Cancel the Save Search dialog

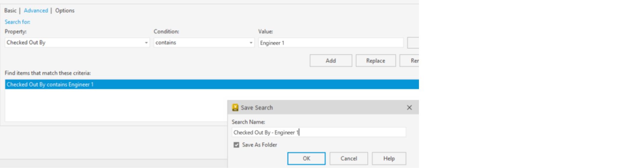tap(348, 158)
